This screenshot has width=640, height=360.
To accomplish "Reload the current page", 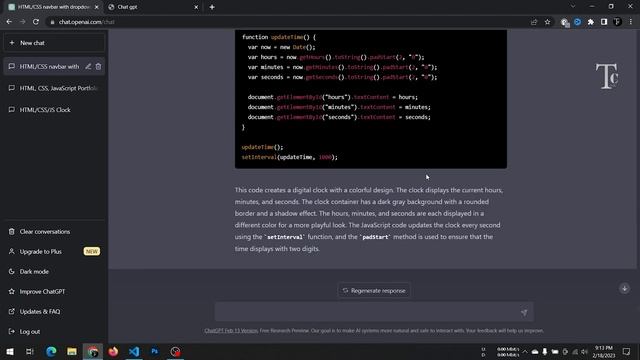I will (x=36, y=22).
